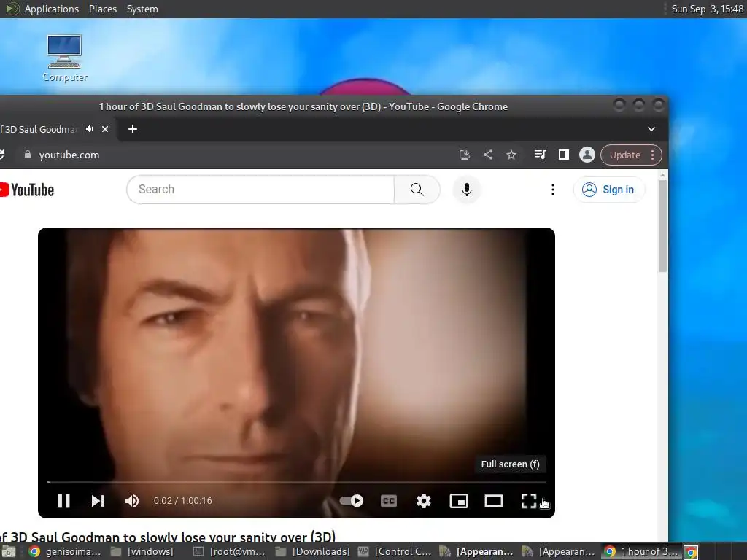This screenshot has height=560, width=747.
Task: Install app icon in address bar
Action: click(465, 155)
